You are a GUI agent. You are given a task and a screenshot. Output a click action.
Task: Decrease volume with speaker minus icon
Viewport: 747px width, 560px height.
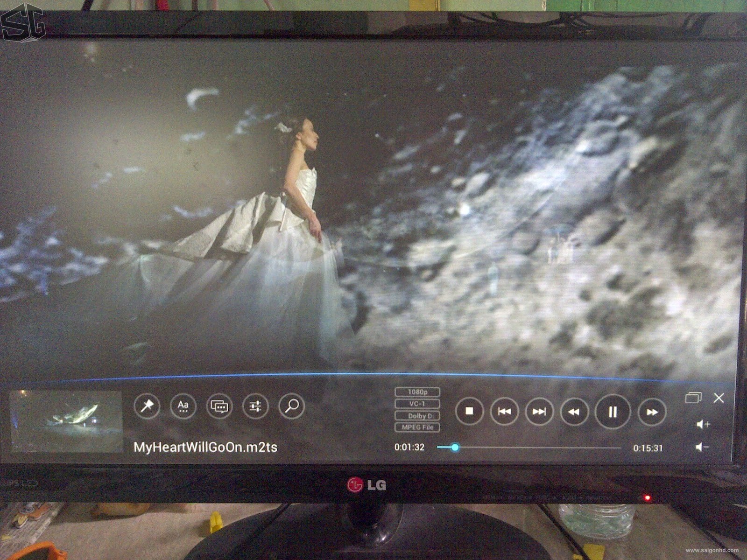click(702, 447)
